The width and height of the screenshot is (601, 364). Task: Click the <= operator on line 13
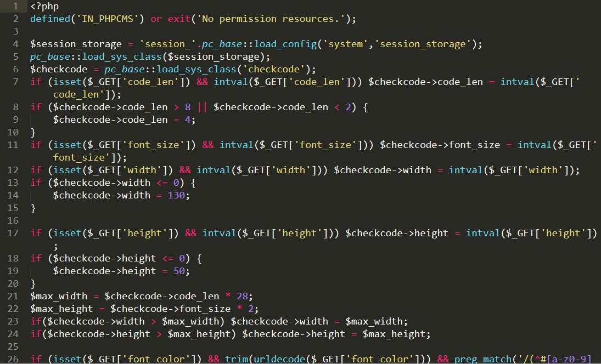(162, 183)
